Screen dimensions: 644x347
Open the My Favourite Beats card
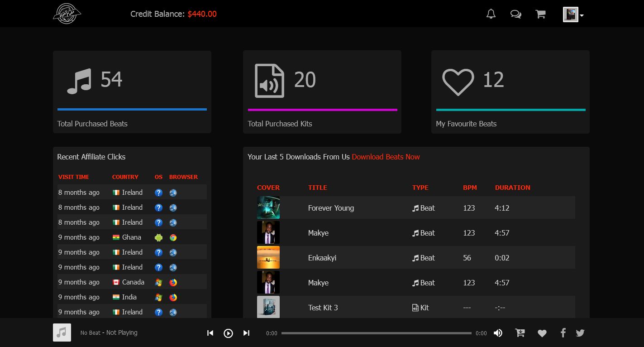pos(510,92)
